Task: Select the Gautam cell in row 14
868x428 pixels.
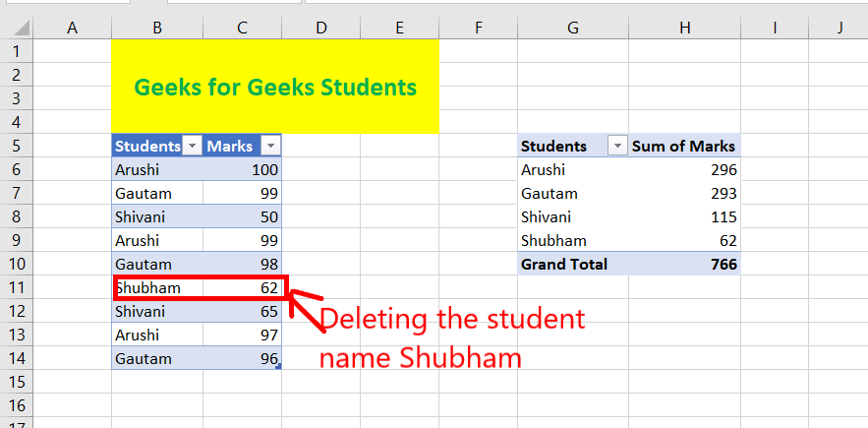Action: coord(157,358)
